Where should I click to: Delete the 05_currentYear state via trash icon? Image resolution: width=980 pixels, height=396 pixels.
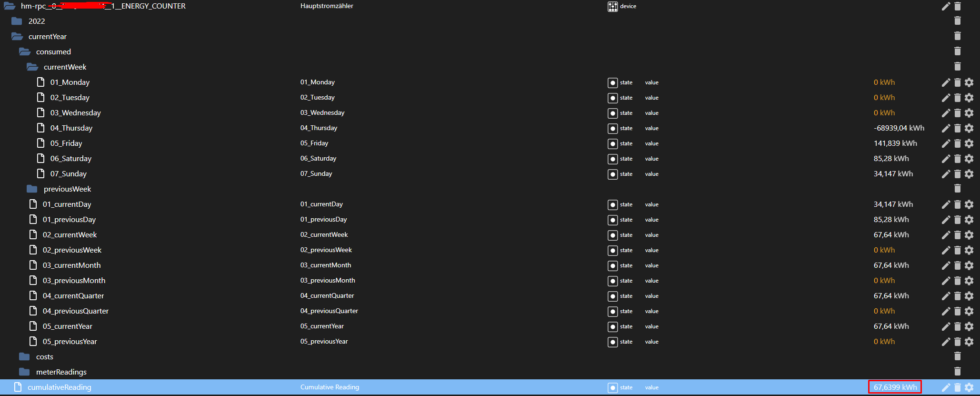point(958,326)
